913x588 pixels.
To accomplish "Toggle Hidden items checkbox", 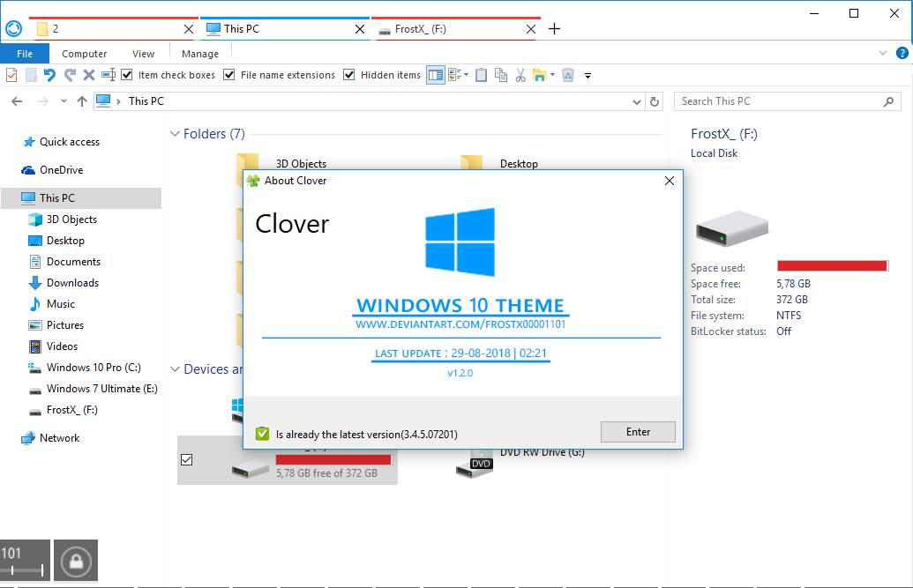I will (349, 75).
